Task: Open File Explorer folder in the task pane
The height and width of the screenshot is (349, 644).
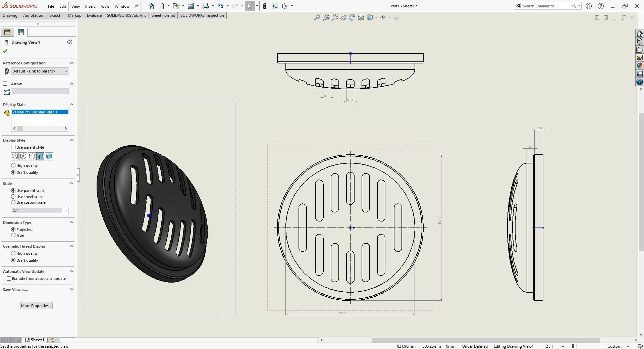Action: (640, 50)
